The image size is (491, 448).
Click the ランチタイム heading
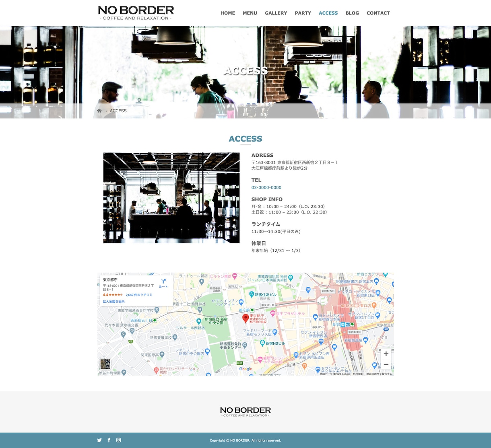266,224
